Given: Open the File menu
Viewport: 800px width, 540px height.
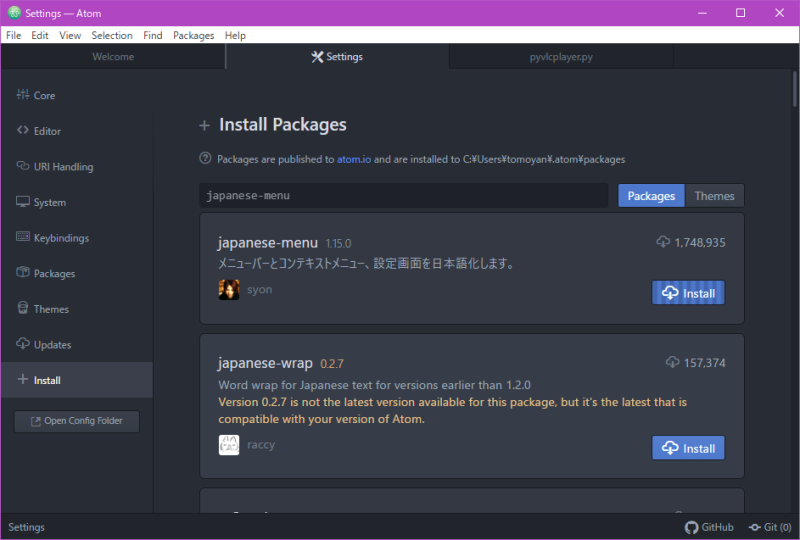Looking at the screenshot, I should 13,35.
